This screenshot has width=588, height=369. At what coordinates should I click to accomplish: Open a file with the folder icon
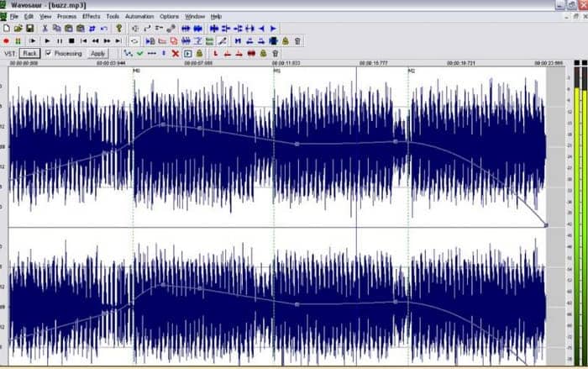[18, 28]
